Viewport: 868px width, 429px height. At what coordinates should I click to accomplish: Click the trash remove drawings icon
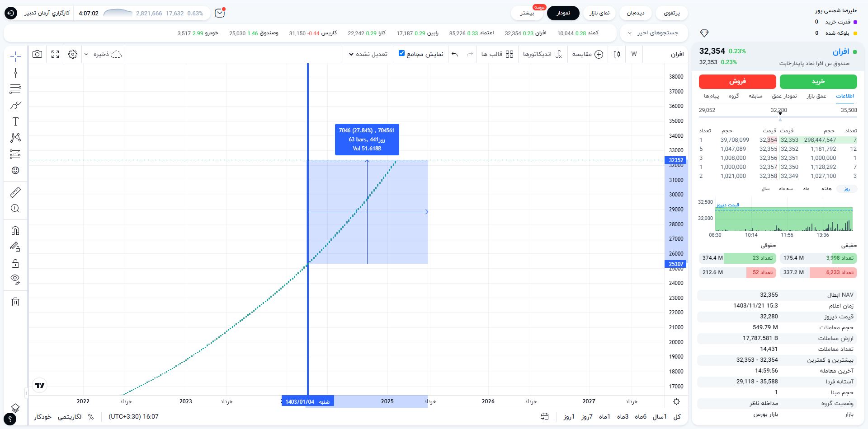point(15,302)
